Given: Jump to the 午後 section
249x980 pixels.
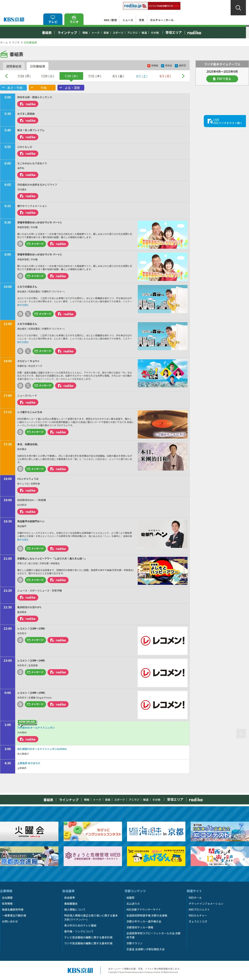Looking at the screenshot, I should 42,87.
